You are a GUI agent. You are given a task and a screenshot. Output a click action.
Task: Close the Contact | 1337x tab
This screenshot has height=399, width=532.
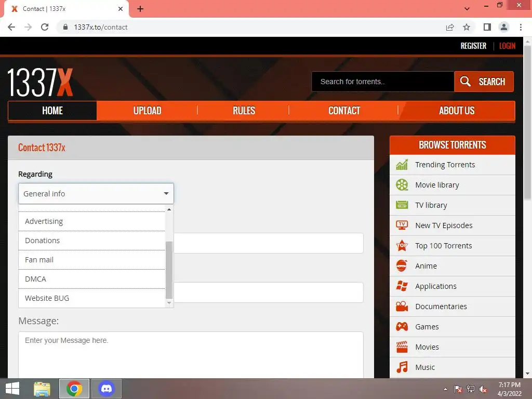click(x=121, y=9)
